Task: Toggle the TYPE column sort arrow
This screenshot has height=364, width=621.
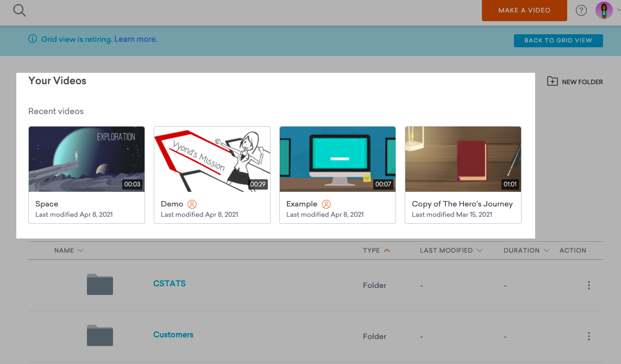Action: point(386,250)
